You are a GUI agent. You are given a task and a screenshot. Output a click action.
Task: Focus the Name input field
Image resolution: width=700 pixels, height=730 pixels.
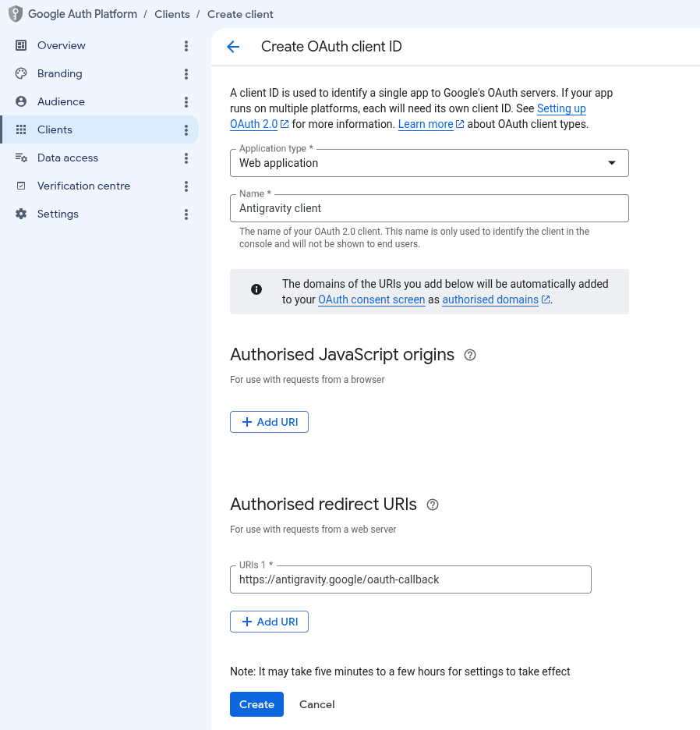pos(430,208)
